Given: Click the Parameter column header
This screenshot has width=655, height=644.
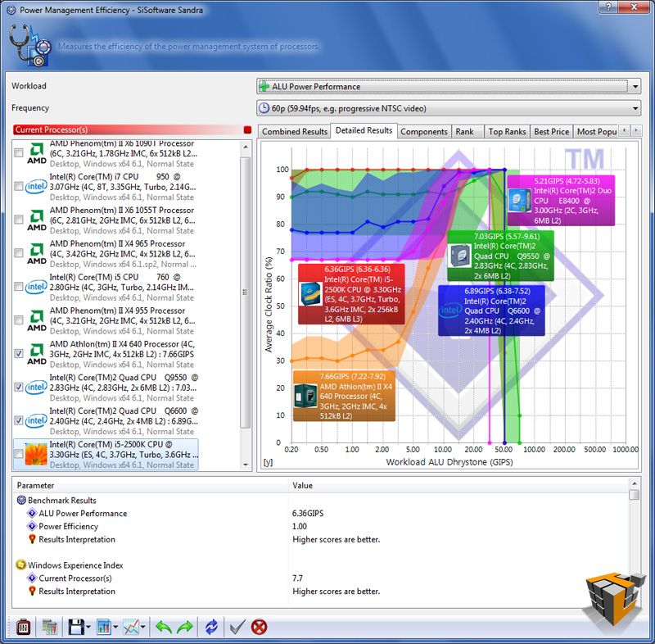Looking at the screenshot, I should click(x=151, y=485).
